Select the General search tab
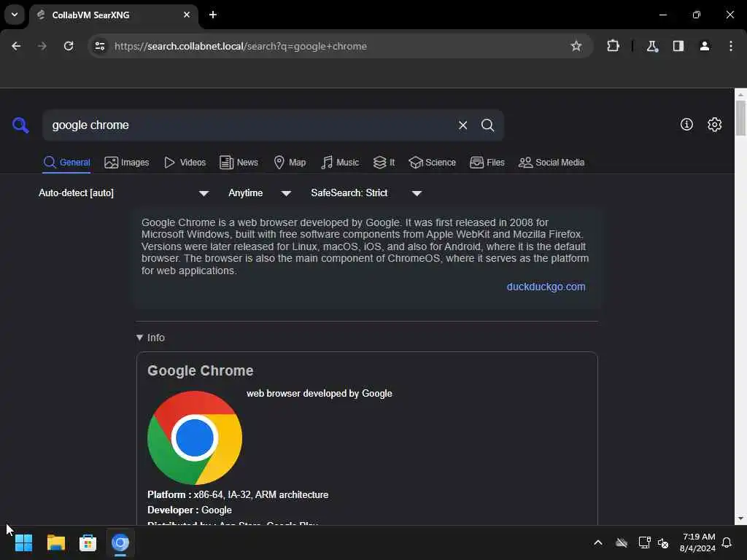Screen dimensions: 747x560 (x=66, y=163)
